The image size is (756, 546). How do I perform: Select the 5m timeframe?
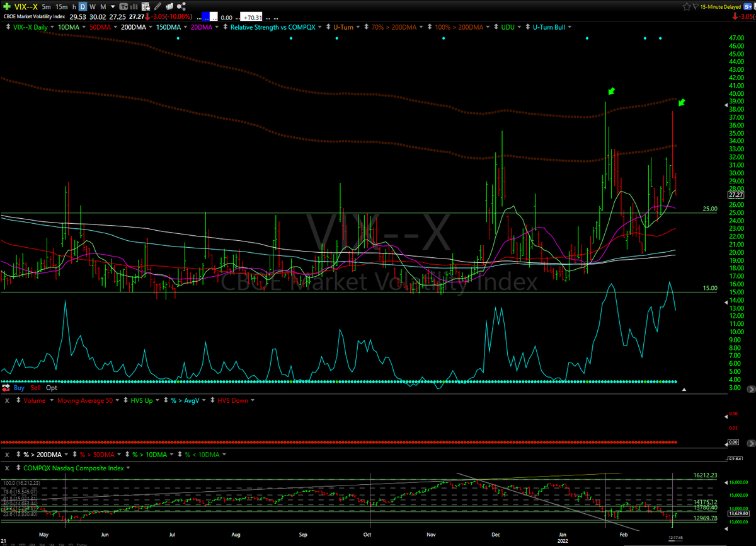[46, 6]
